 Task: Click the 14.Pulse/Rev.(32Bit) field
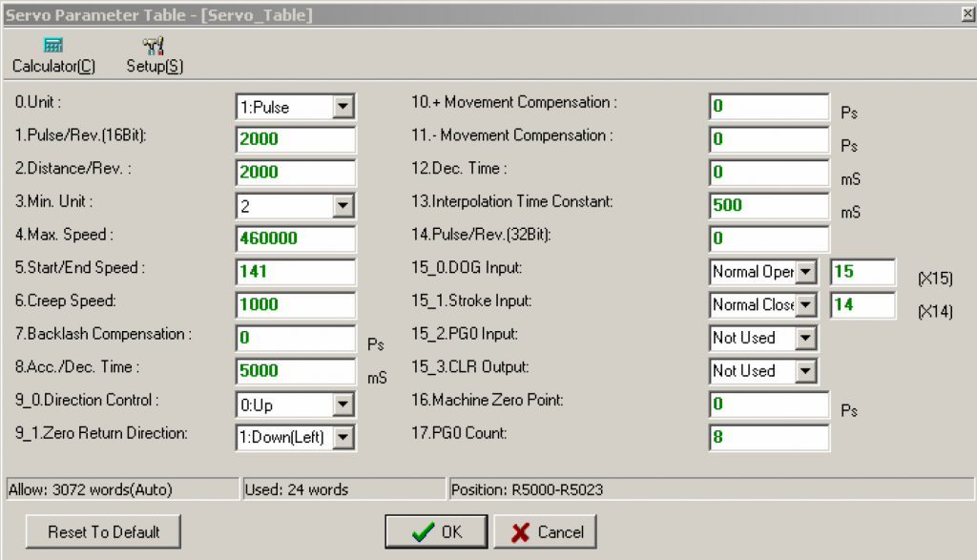pos(769,238)
